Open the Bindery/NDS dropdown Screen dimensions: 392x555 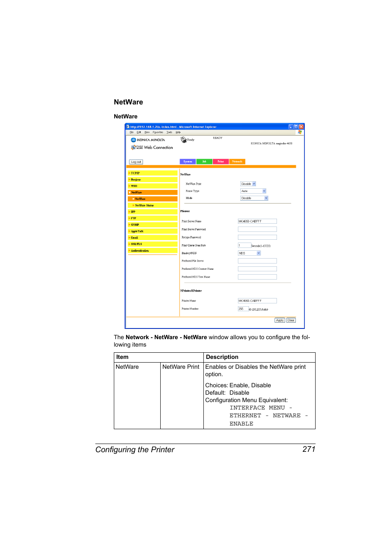[249, 253]
